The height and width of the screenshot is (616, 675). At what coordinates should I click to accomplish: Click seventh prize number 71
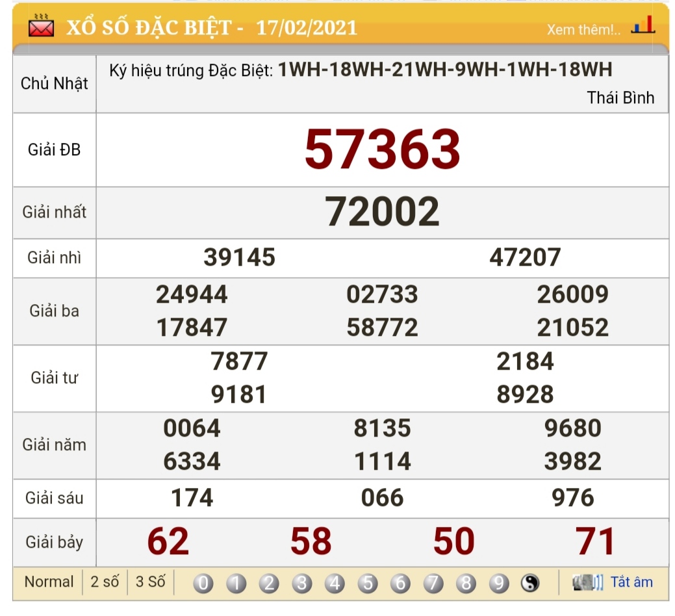point(595,541)
